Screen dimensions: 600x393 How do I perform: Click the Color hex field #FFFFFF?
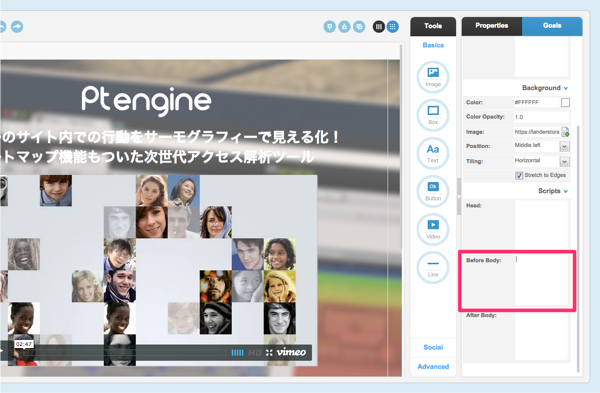(x=536, y=103)
